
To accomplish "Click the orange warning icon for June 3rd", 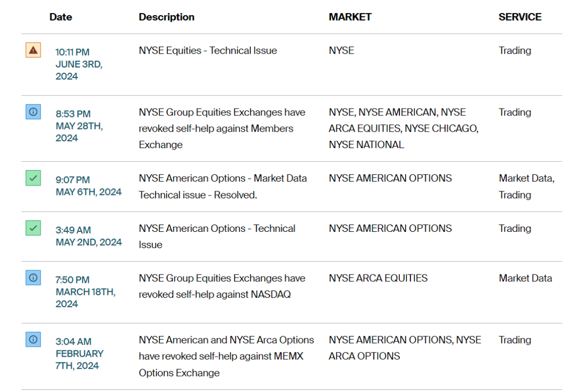I will (x=33, y=50).
